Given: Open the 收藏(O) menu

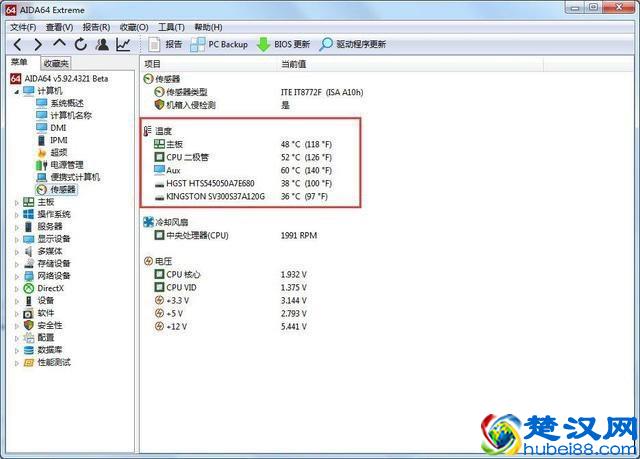Looking at the screenshot, I should (133, 27).
